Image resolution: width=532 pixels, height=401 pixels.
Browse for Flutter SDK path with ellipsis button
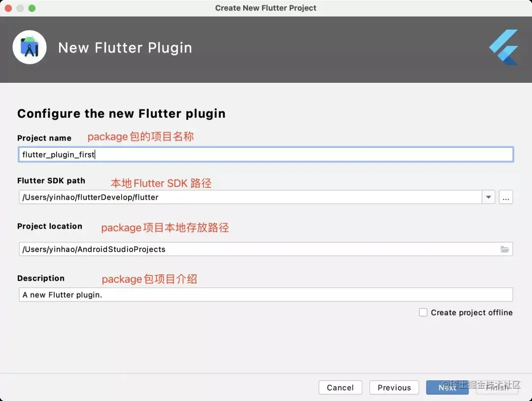point(505,197)
